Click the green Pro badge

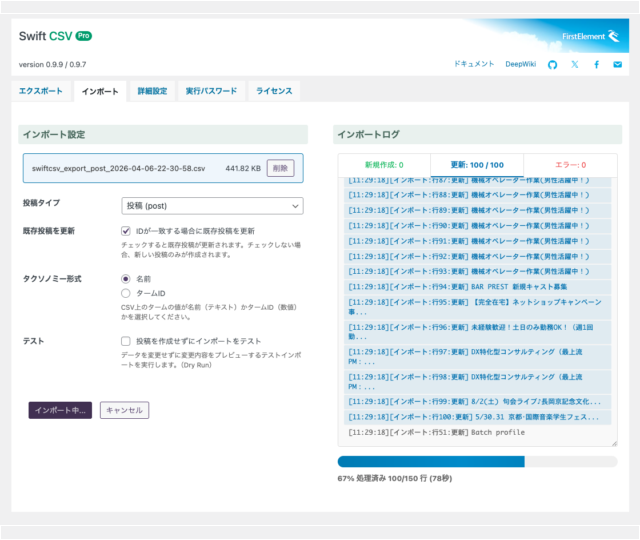84,36
